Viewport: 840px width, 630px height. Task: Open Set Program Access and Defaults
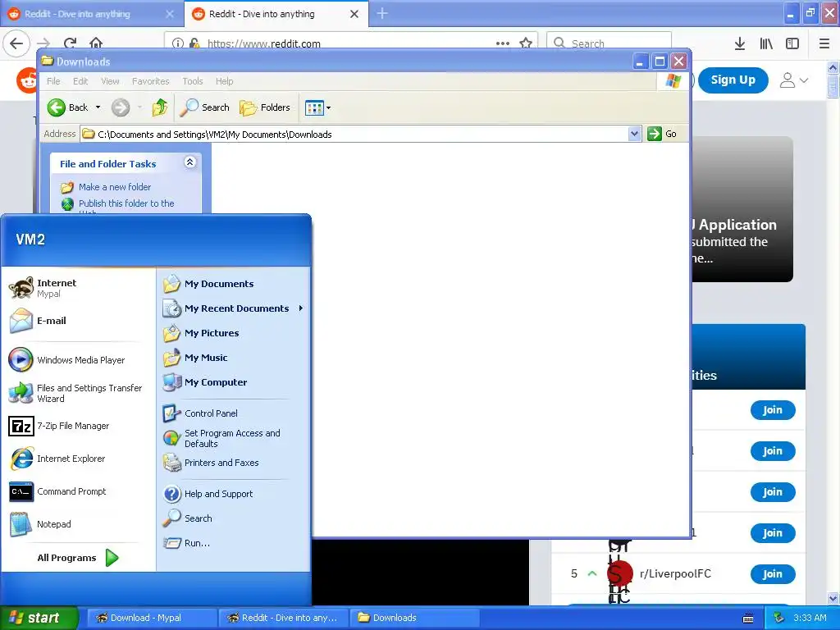(x=234, y=438)
